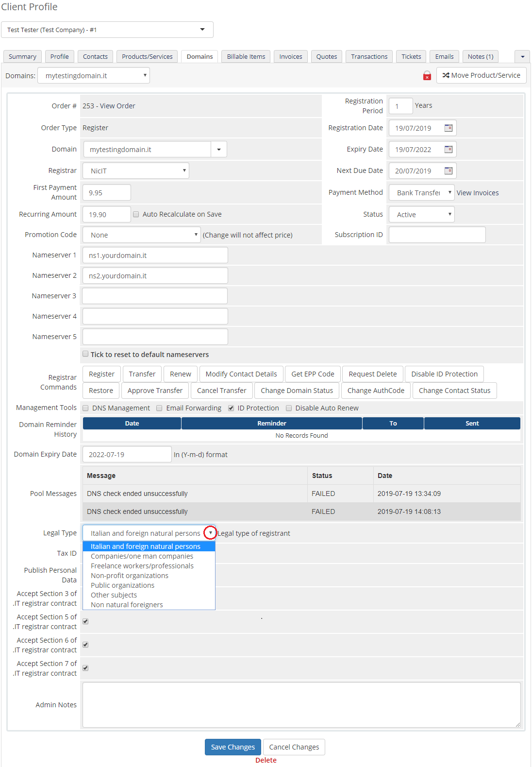Enable DNS Management checkbox
Viewport: 532px width, 767px height.
click(85, 408)
